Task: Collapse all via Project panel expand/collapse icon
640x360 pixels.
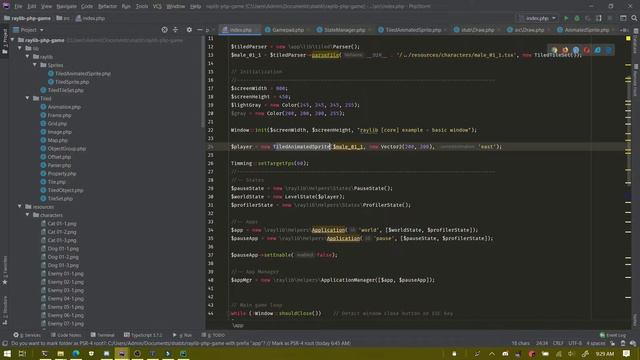Action: click(x=176, y=30)
